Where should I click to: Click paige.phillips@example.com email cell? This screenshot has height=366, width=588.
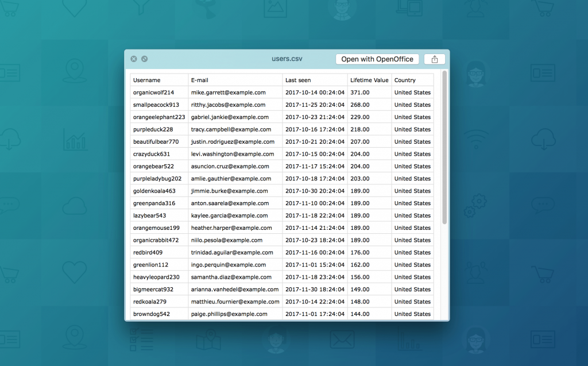click(229, 314)
